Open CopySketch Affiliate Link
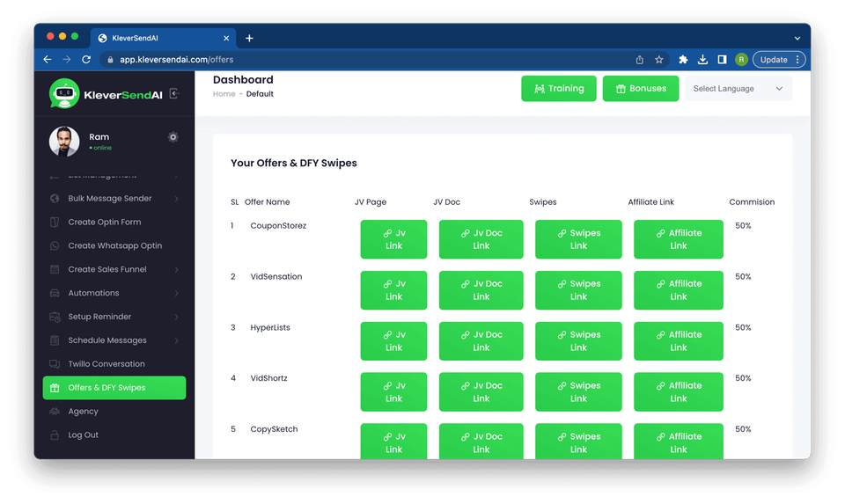 (x=679, y=442)
